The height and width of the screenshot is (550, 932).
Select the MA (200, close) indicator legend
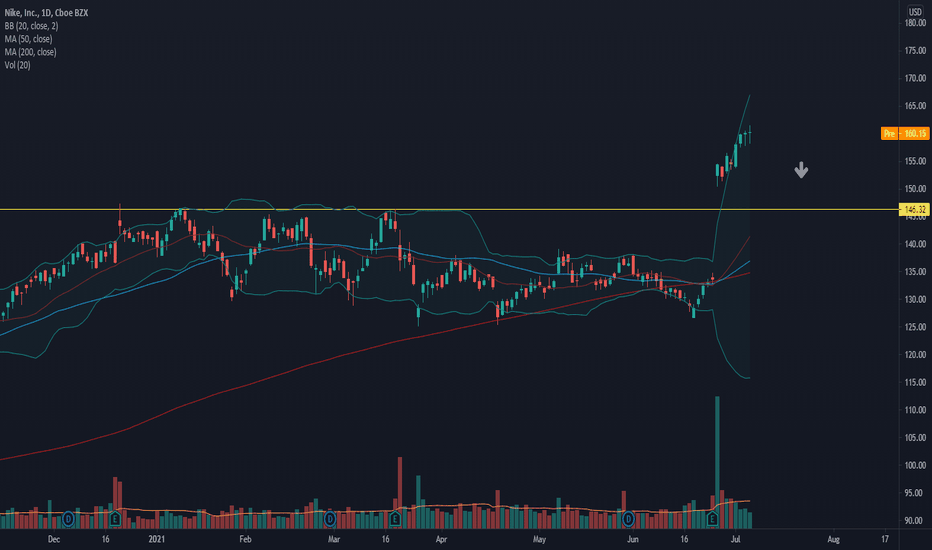click(30, 52)
